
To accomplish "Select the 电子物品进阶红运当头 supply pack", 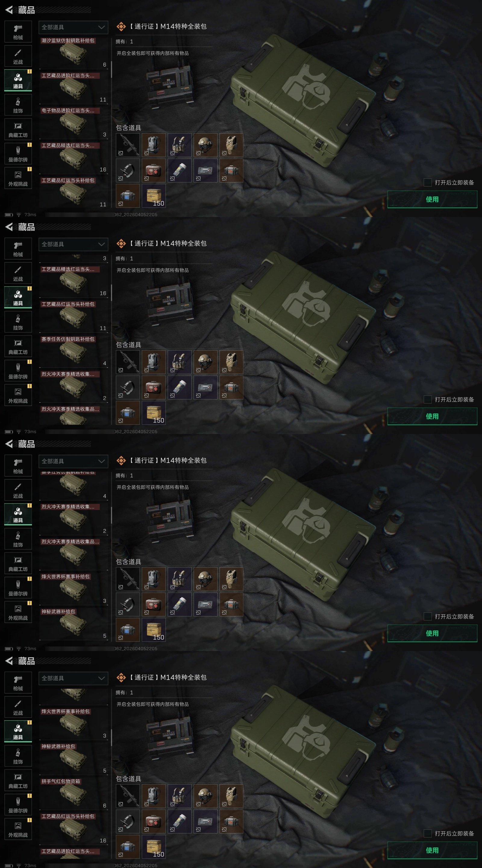I will (x=74, y=123).
